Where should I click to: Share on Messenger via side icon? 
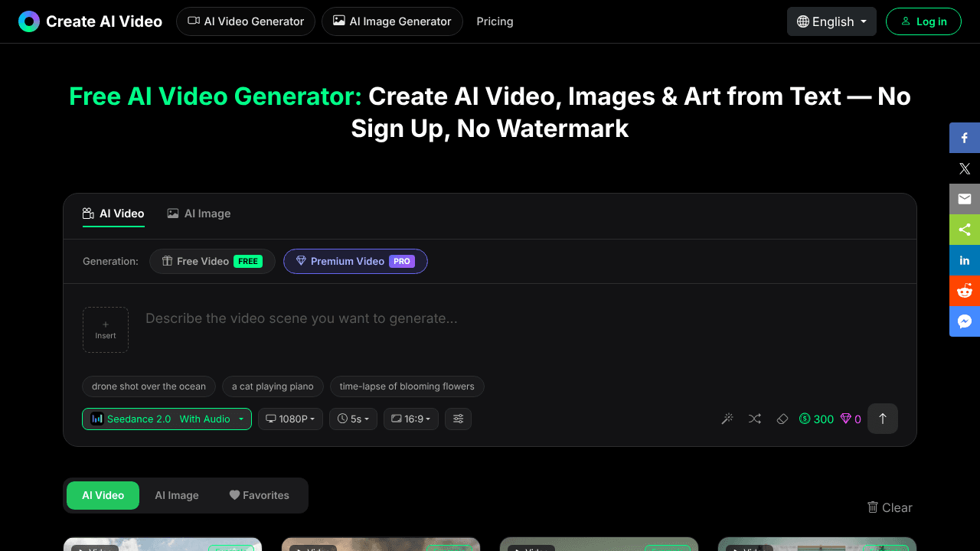(x=965, y=321)
